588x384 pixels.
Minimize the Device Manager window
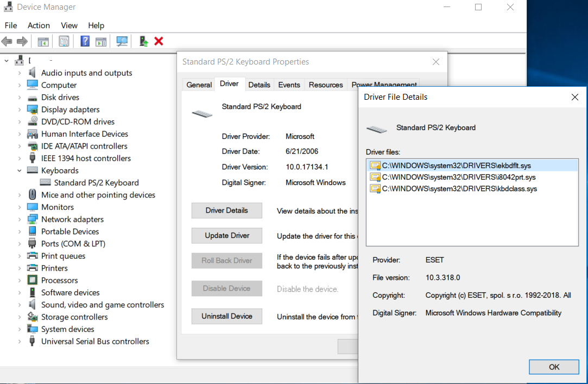click(x=447, y=7)
